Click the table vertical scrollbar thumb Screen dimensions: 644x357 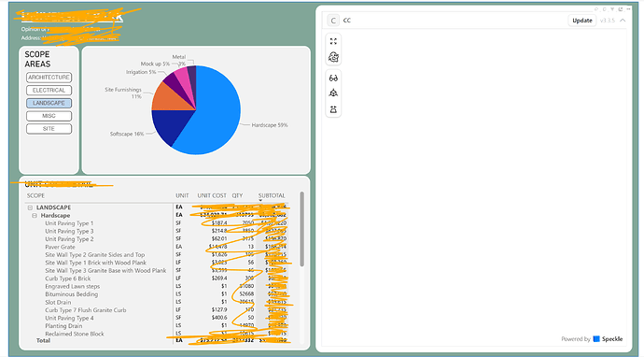pyautogui.click(x=301, y=229)
